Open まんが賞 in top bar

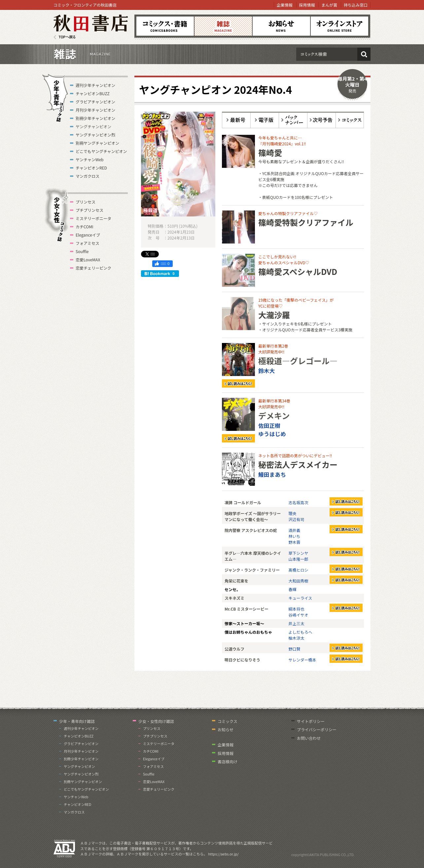[329, 5]
